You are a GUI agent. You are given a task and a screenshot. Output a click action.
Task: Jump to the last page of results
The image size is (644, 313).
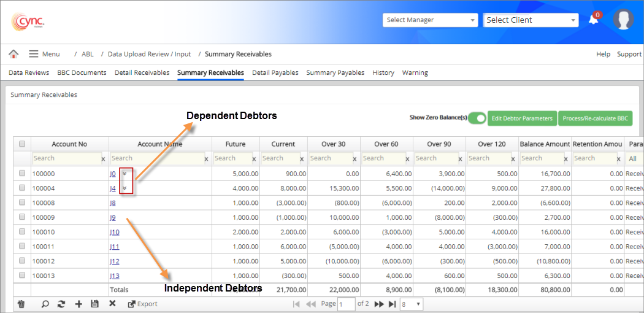pyautogui.click(x=393, y=304)
